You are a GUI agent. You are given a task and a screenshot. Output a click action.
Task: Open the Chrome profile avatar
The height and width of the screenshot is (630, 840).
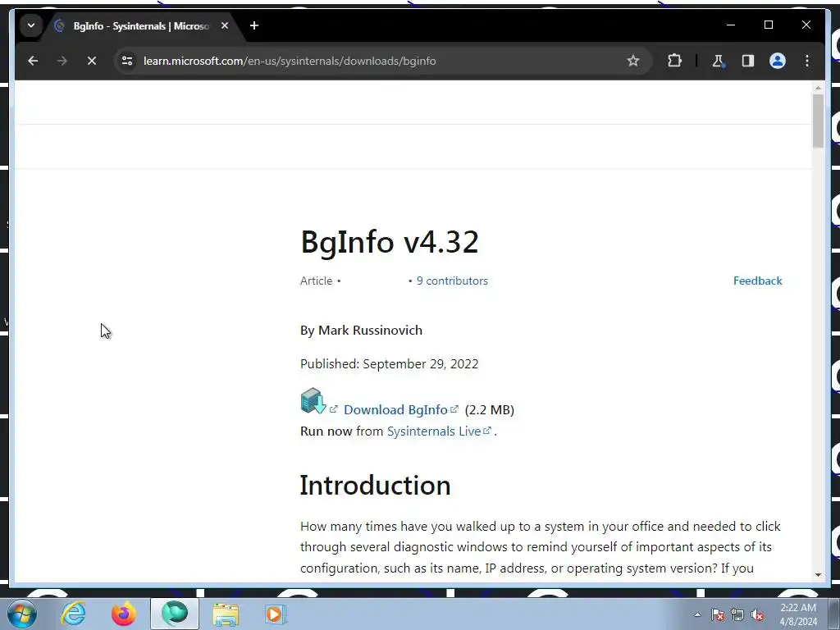[778, 61]
